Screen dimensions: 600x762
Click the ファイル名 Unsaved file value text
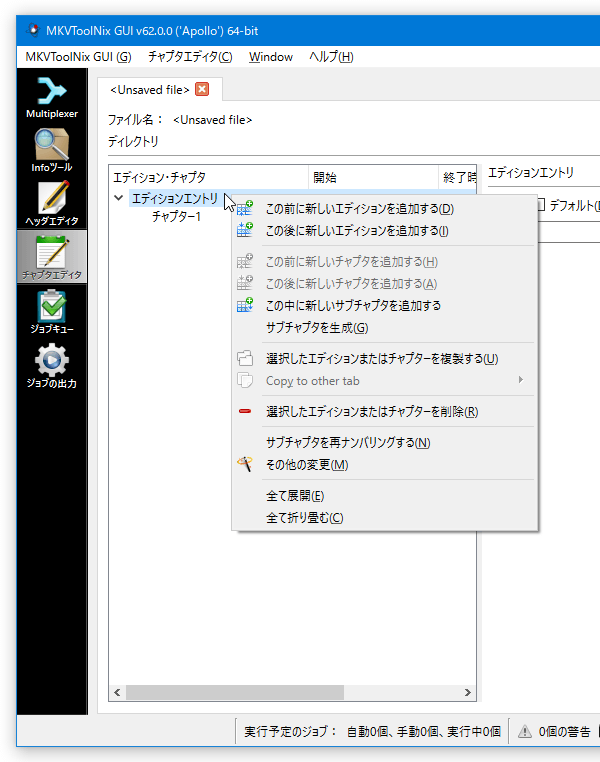click(x=213, y=120)
